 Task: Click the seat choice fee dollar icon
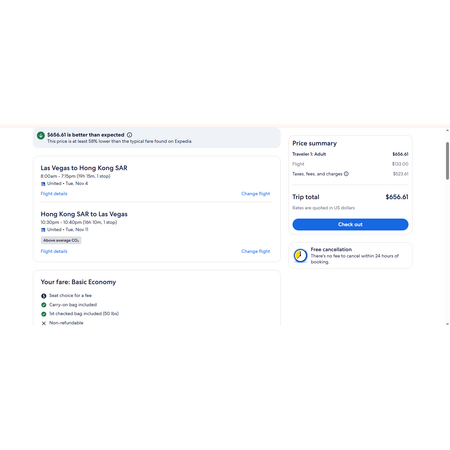44,296
